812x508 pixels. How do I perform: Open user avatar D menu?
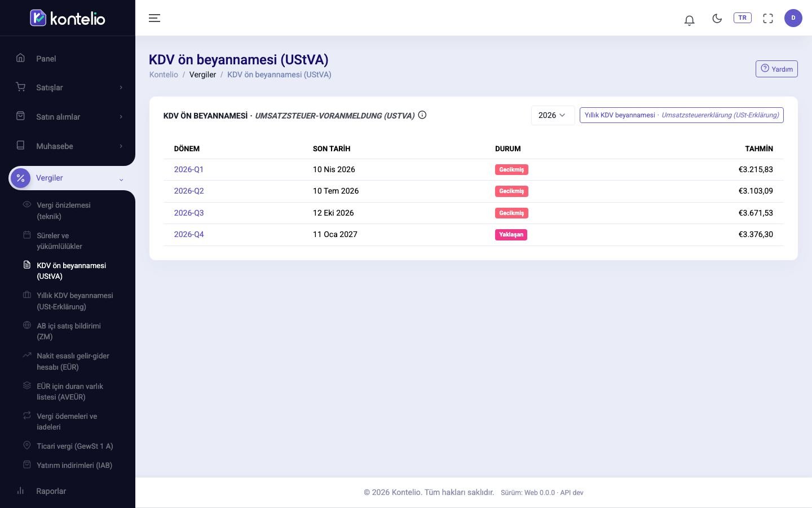[793, 18]
